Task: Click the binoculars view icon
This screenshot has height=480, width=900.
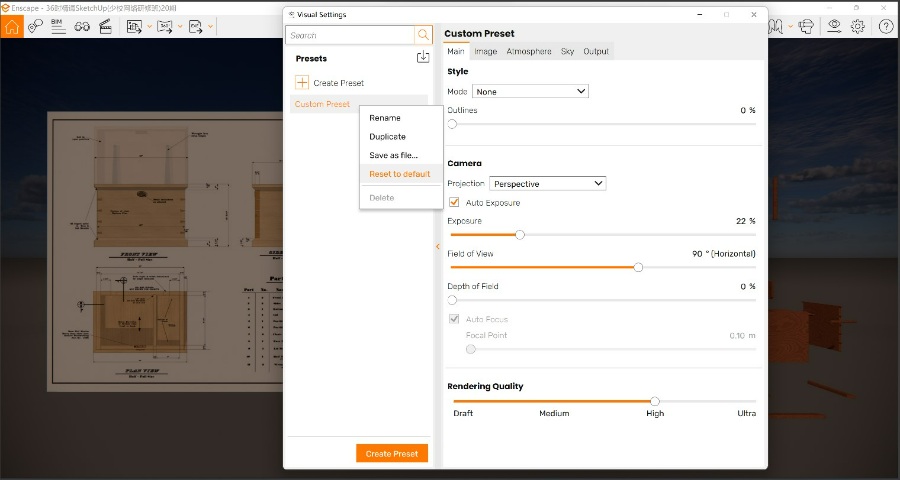Action: [82, 27]
